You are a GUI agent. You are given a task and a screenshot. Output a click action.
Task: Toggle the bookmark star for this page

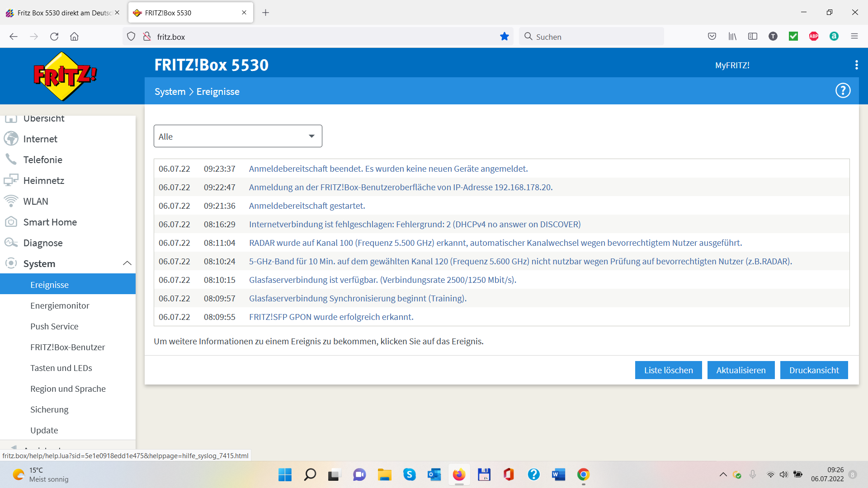pyautogui.click(x=505, y=37)
